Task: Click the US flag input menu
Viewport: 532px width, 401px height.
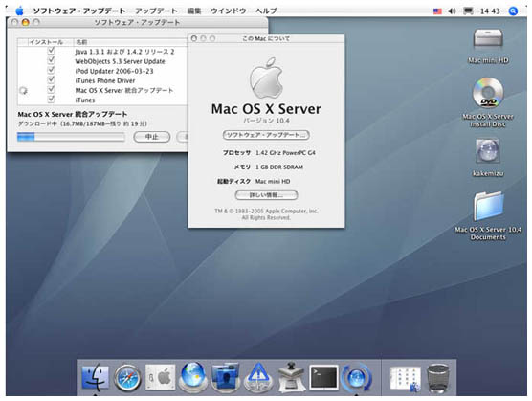Action: (437, 11)
